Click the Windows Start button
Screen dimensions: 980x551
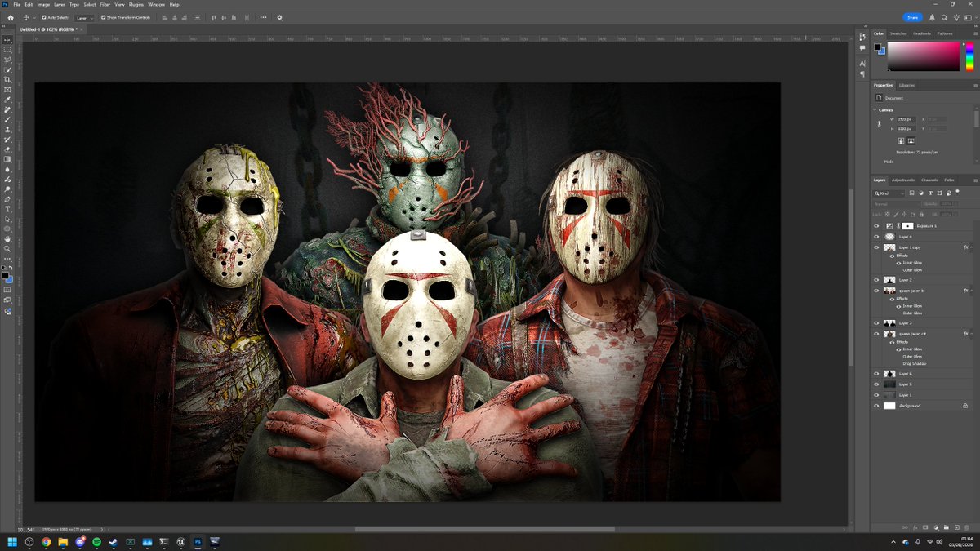(x=12, y=541)
